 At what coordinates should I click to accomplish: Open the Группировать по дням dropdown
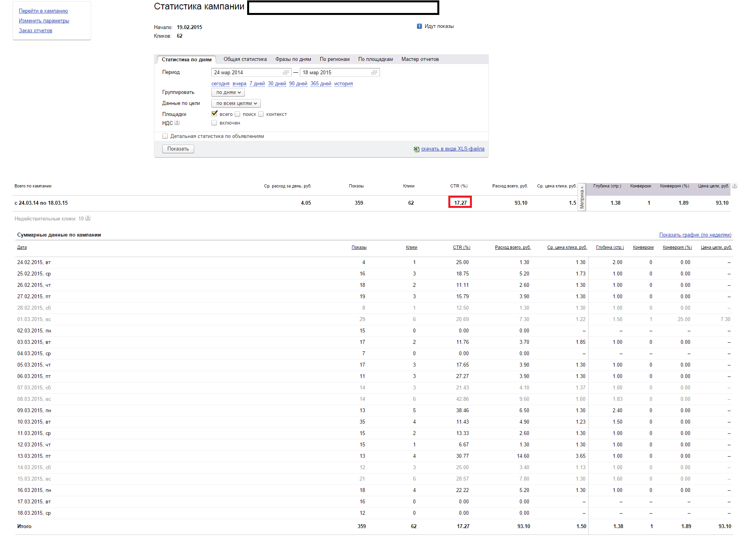pos(228,92)
